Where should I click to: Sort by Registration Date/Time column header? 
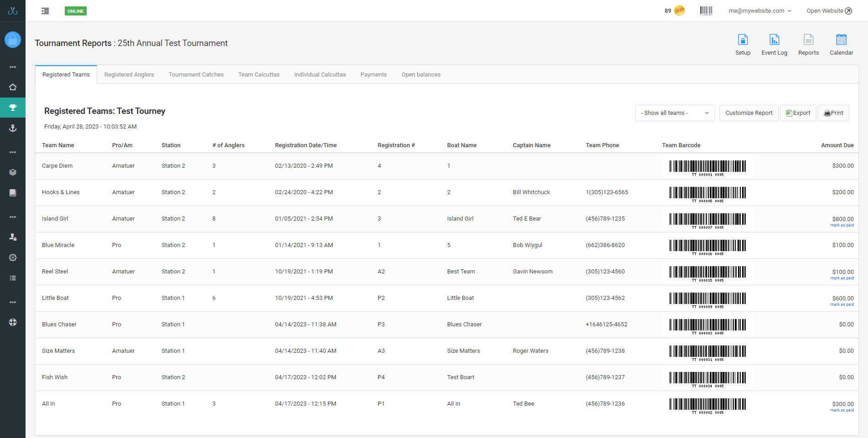pyautogui.click(x=306, y=145)
